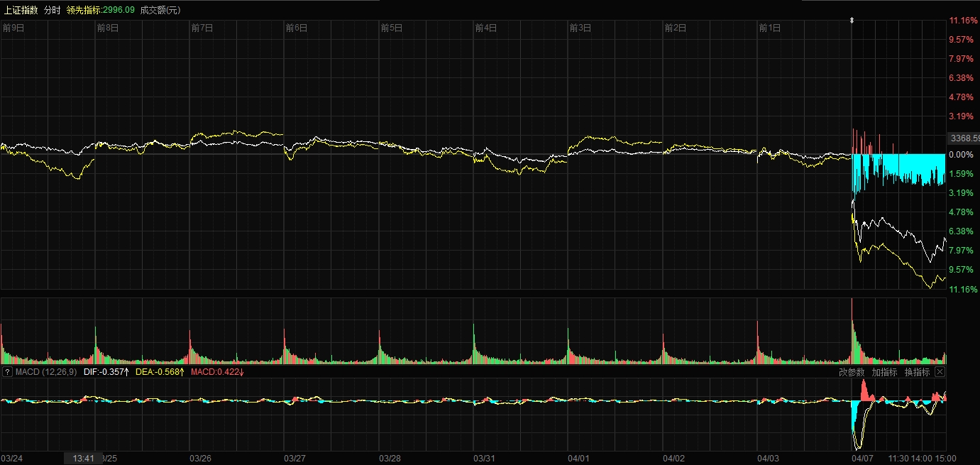
Task: Open 换指标 to switch indicator
Action: click(x=917, y=372)
